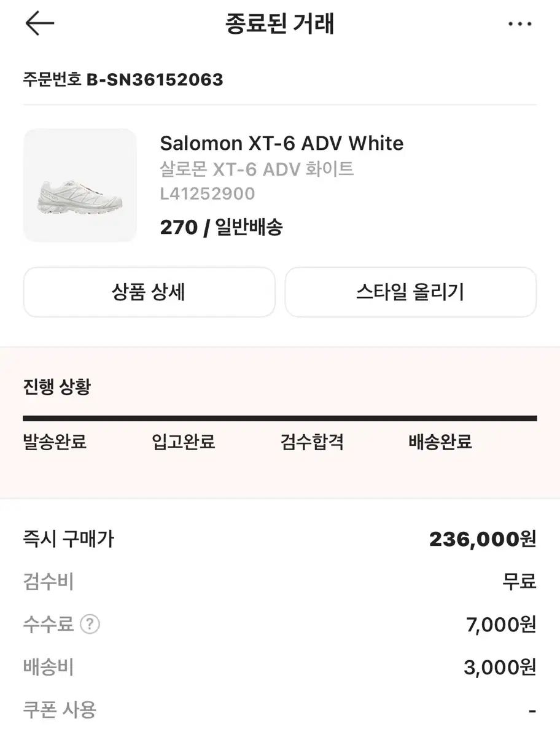This screenshot has height=737, width=560.
Task: Open the three-dot more options menu
Action: coord(519,25)
